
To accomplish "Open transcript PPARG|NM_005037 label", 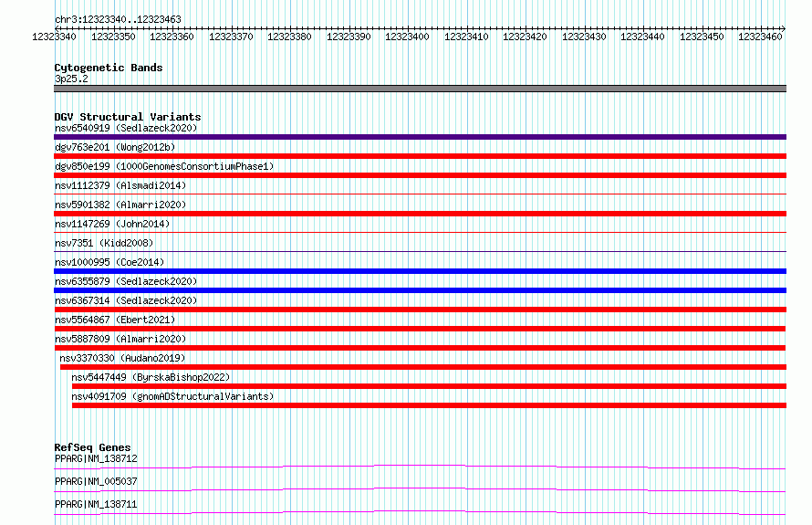I will pyautogui.click(x=96, y=481).
